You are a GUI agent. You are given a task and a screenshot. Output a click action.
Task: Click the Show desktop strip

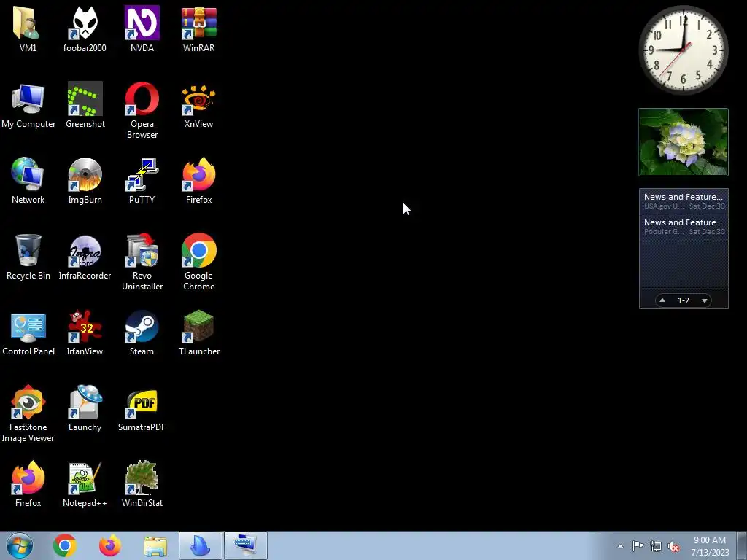[x=742, y=545]
